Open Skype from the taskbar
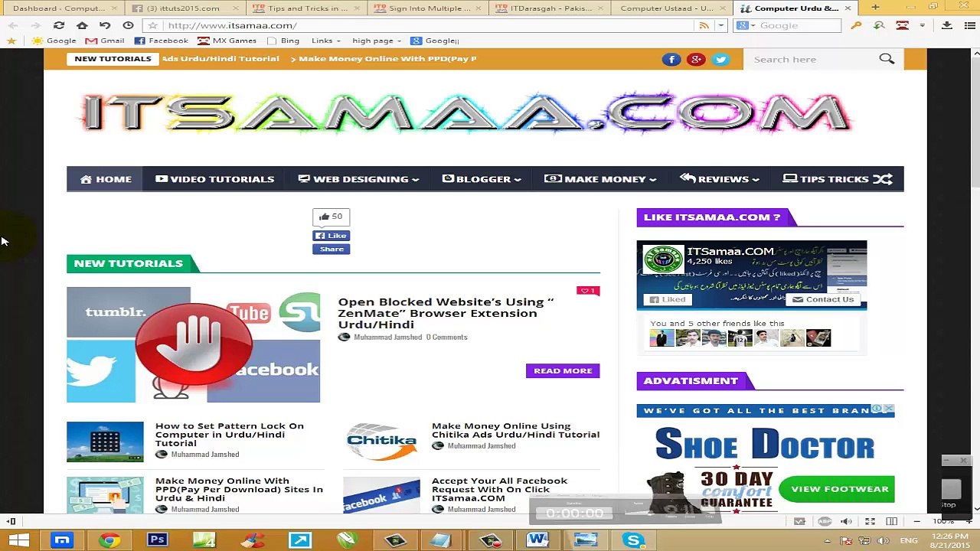 click(633, 540)
